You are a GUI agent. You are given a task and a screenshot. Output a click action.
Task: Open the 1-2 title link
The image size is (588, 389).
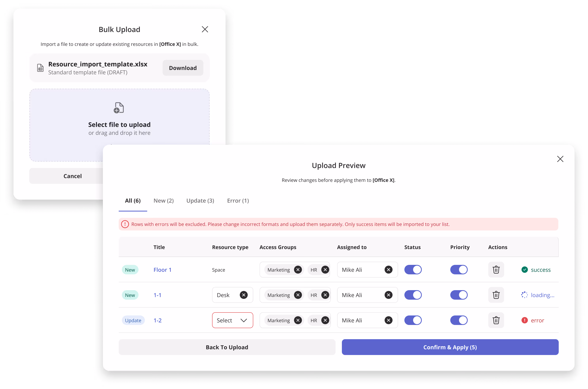[x=157, y=320]
